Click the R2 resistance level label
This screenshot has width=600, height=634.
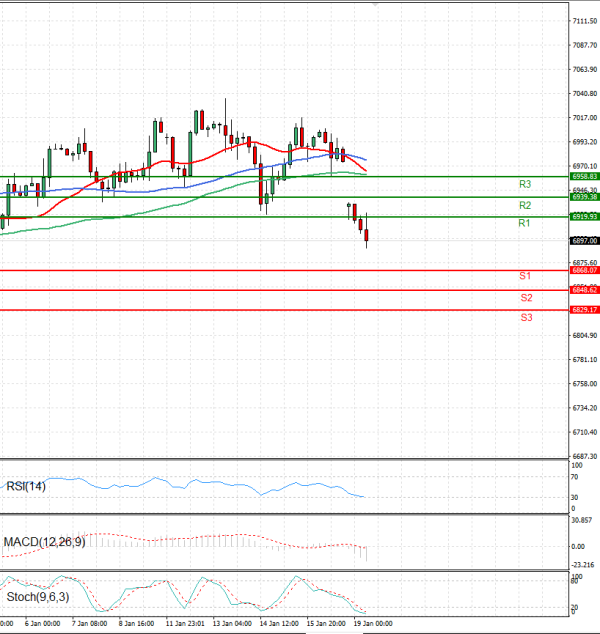click(x=524, y=205)
